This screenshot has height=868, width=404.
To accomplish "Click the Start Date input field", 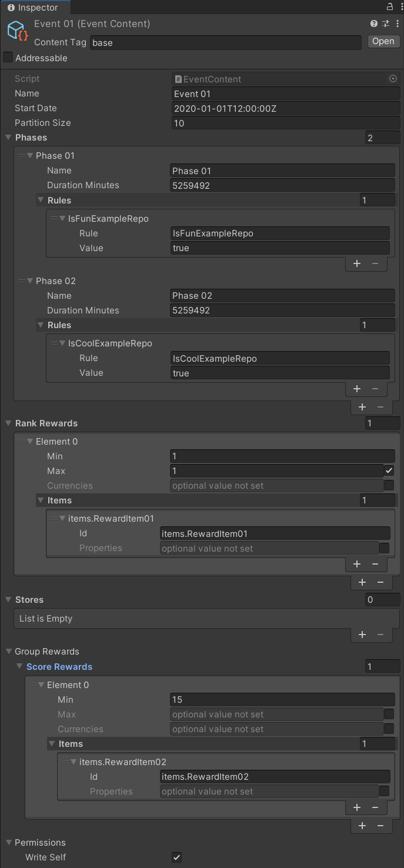I will tap(286, 108).
